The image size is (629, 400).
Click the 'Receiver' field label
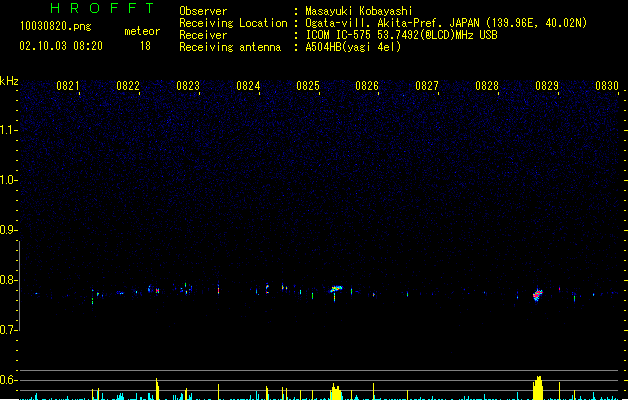click(x=203, y=35)
